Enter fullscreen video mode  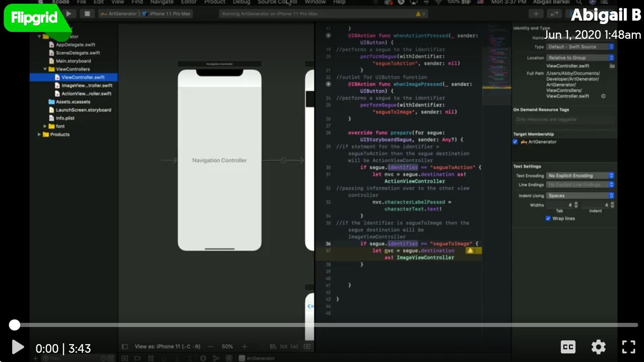pyautogui.click(x=628, y=347)
